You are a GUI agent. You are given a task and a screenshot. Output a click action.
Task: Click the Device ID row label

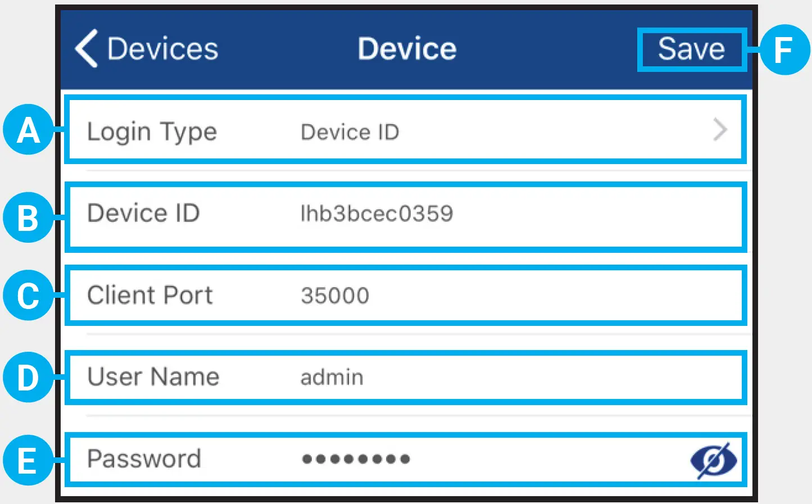pos(143,214)
